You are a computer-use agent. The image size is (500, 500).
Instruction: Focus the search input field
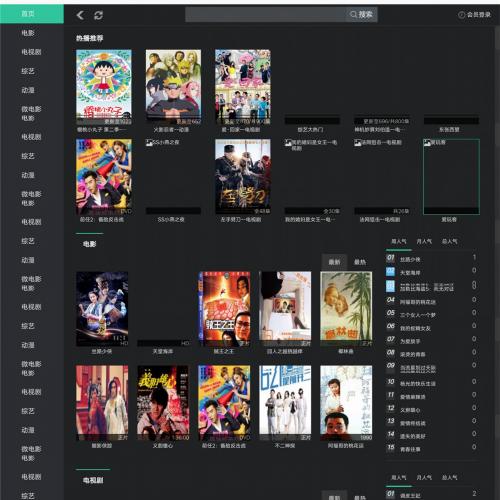[266, 14]
